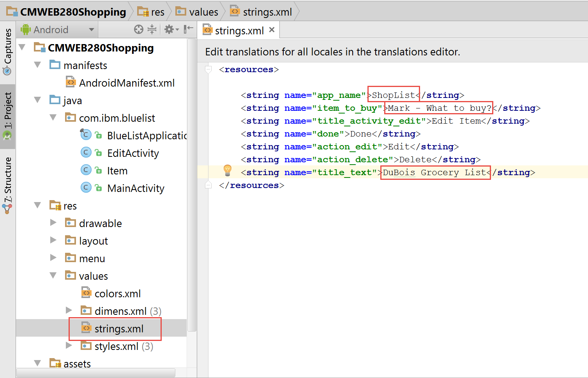Hide the project tool window

[x=189, y=29]
